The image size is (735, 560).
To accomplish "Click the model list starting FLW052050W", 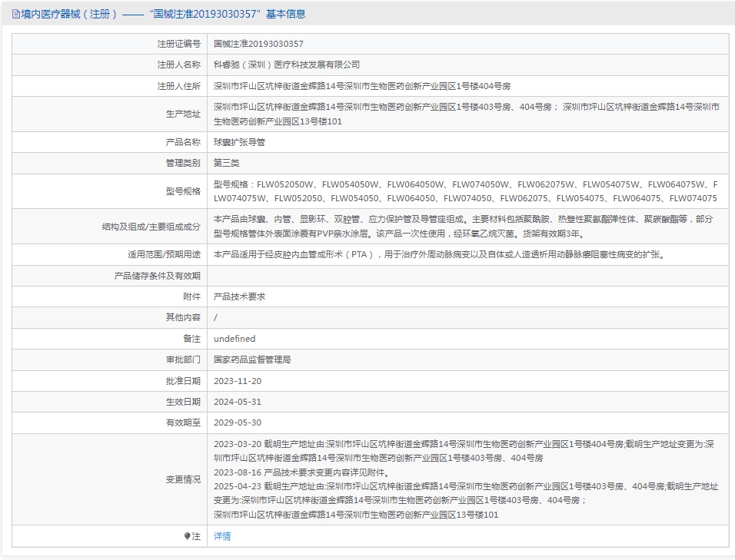I will tap(465, 191).
